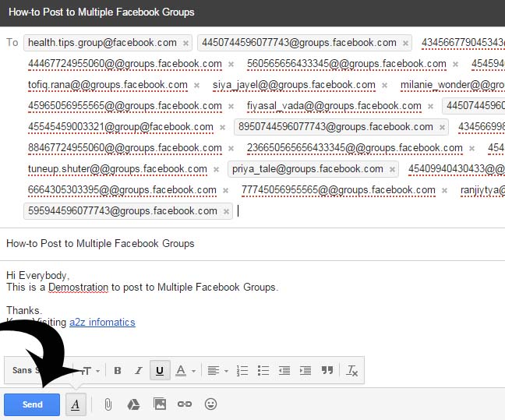This screenshot has width=505, height=420.
Task: Remove formatting with Tx icon
Action: (351, 371)
